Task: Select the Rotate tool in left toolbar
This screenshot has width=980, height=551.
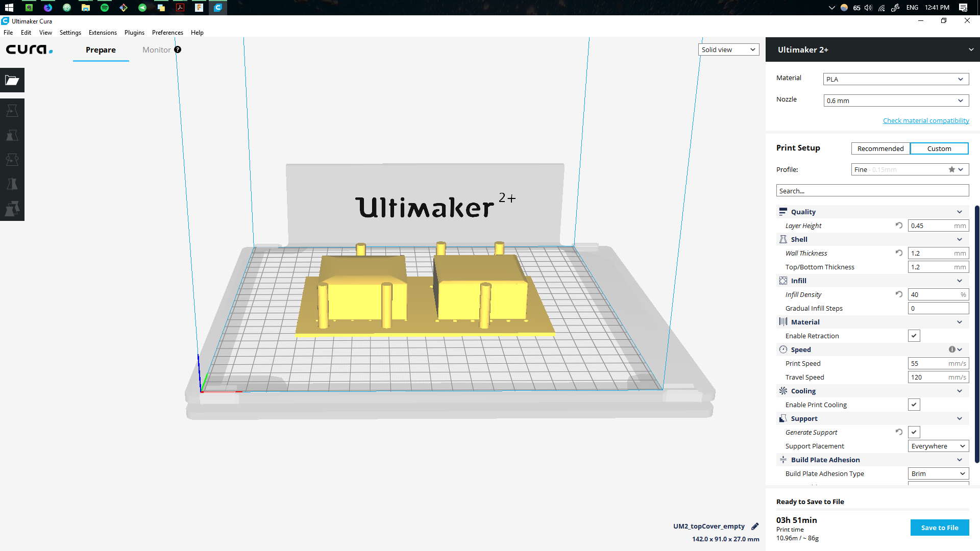Action: pos(12,160)
